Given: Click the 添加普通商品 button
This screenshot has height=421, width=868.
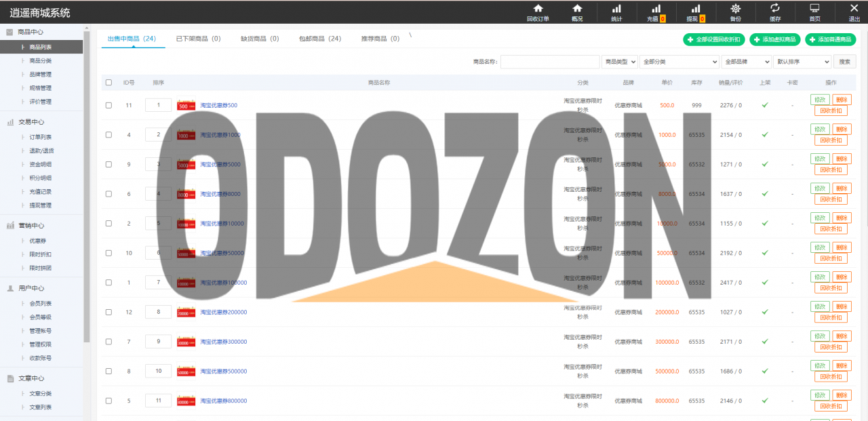Looking at the screenshot, I should (x=831, y=39).
